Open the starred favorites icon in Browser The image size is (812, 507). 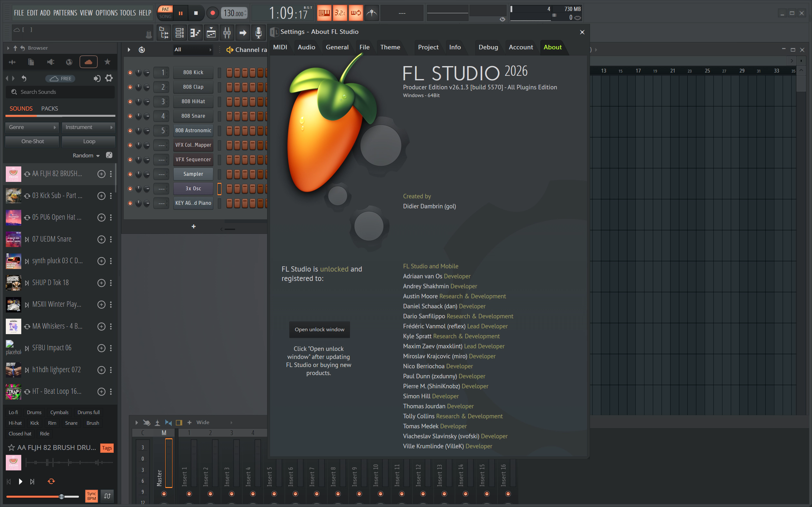click(108, 62)
